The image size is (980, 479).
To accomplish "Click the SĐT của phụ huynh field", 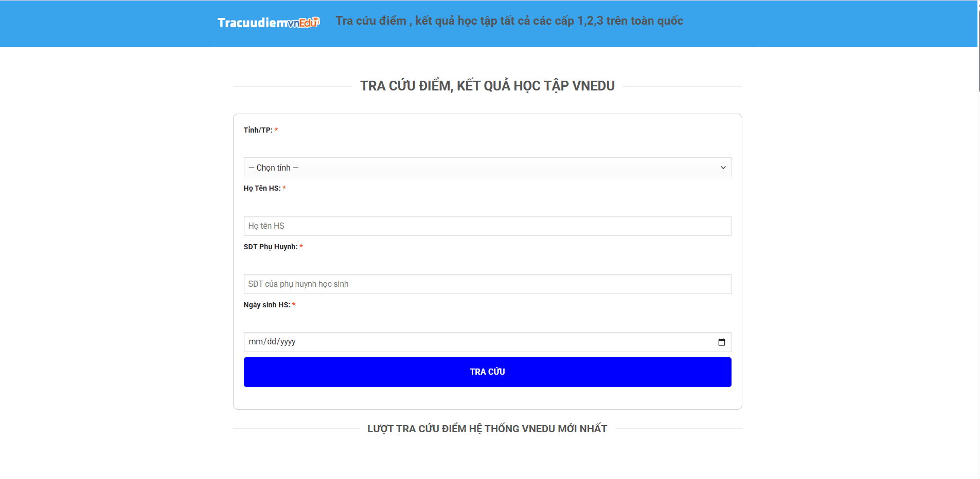I will (x=487, y=284).
